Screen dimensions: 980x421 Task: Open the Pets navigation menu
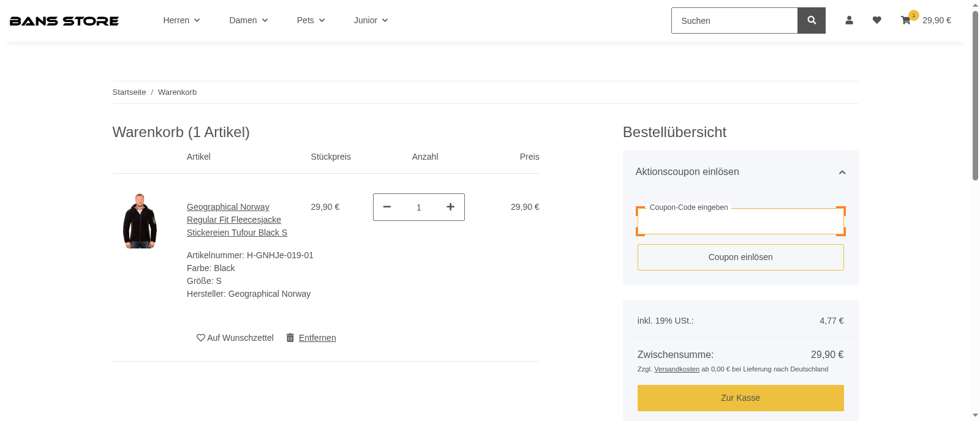311,20
